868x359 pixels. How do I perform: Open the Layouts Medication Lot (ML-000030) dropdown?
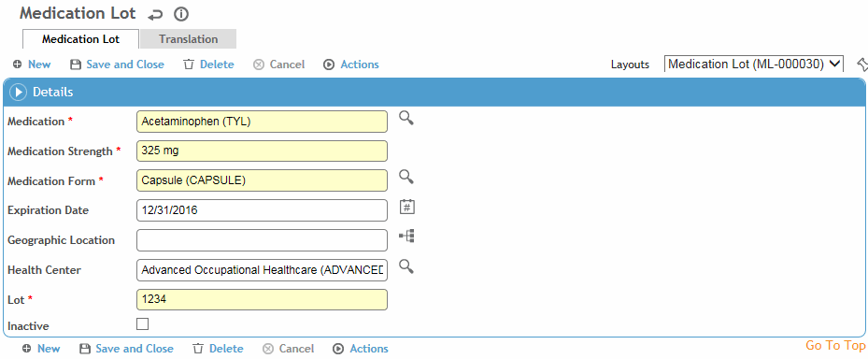click(x=753, y=65)
